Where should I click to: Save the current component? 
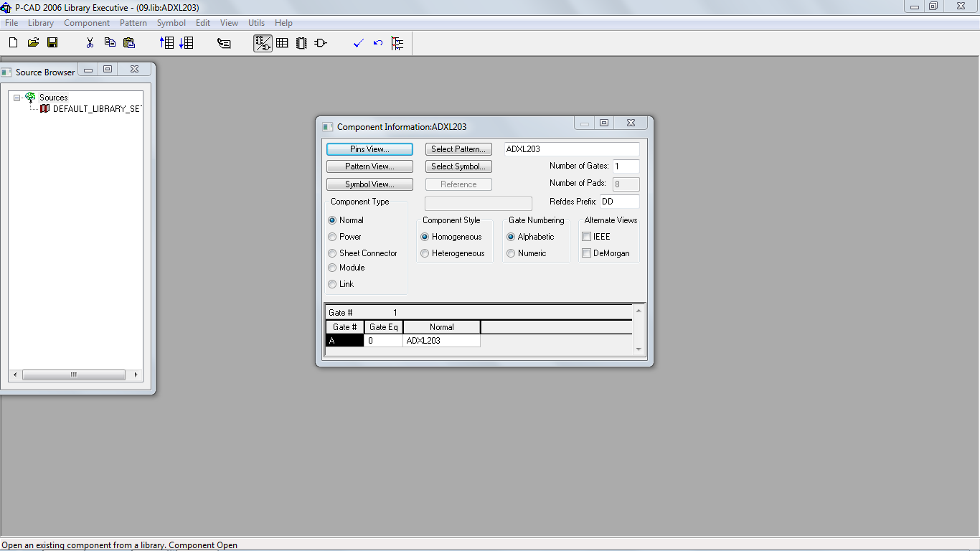[x=52, y=43]
